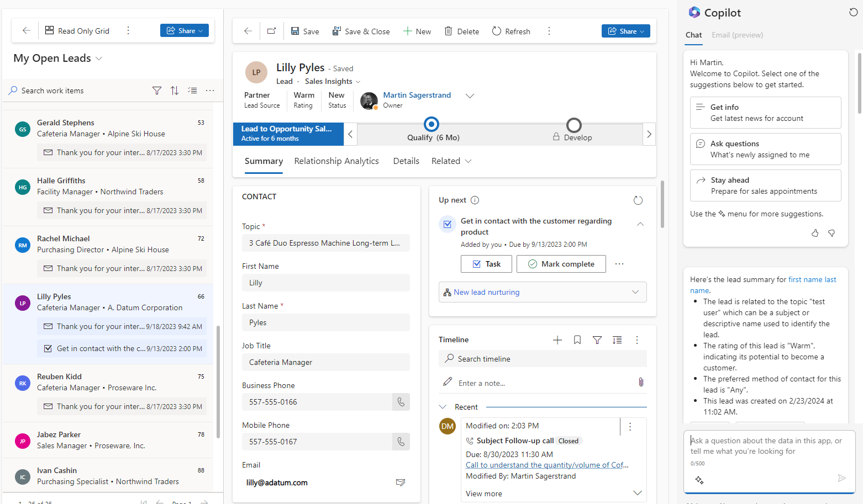Viewport: 863px width, 504px height.
Task: Expand the header fields chevron beside Owner
Action: click(470, 96)
